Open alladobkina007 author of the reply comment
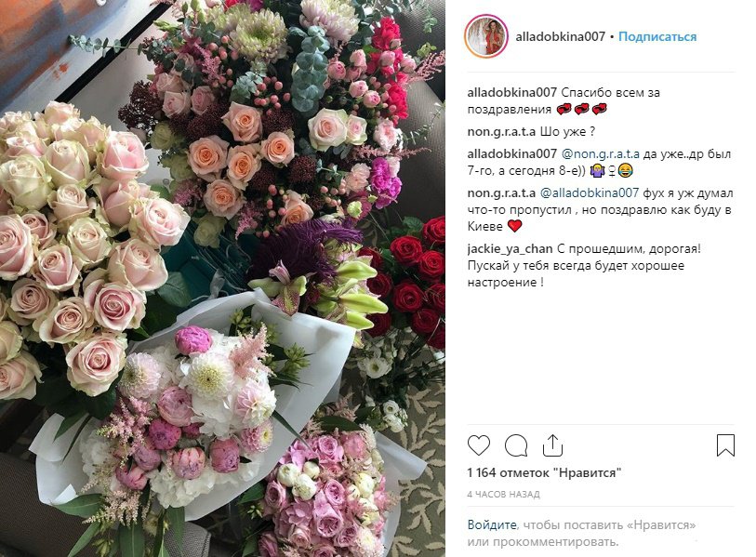Viewport: 756px width, 557px height. (x=512, y=153)
